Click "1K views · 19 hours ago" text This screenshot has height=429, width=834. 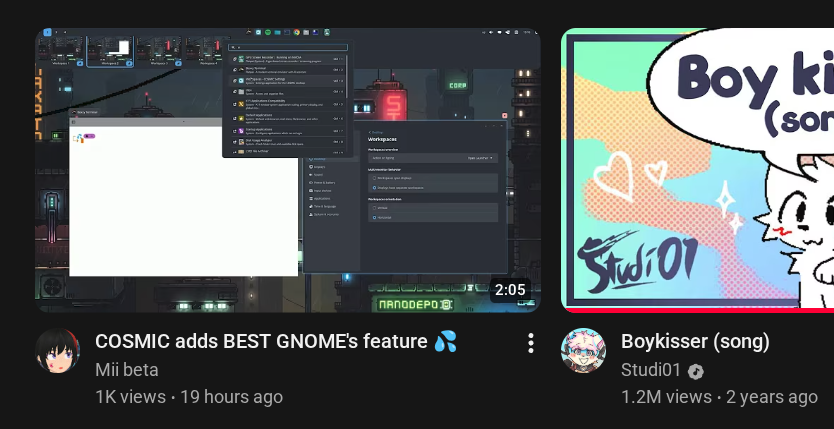pyautogui.click(x=189, y=397)
